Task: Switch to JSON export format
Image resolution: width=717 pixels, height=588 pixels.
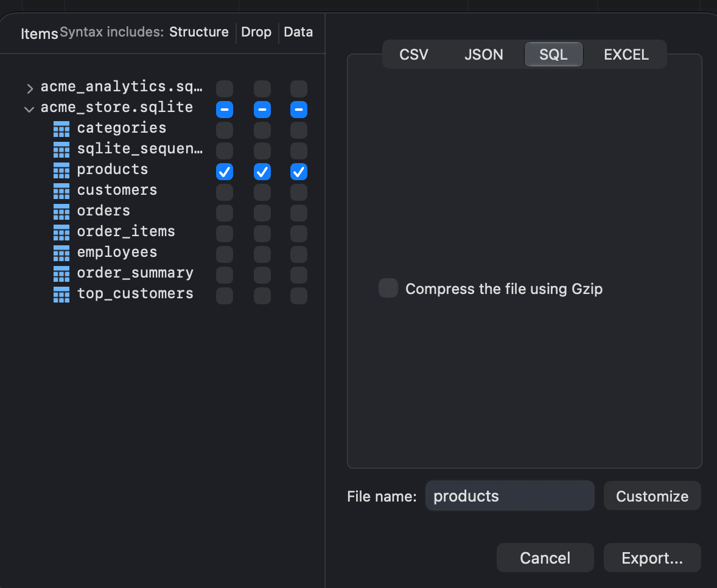Action: tap(483, 54)
